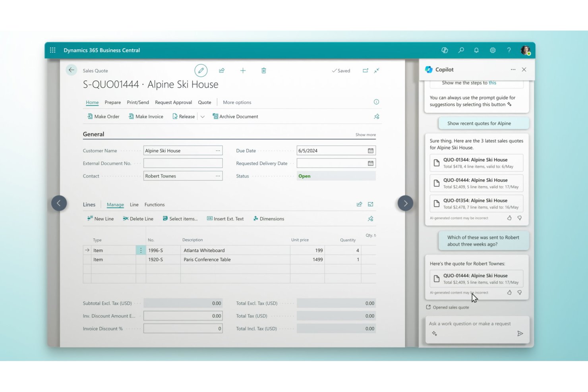Open help question mark icon
This screenshot has height=392, width=588.
[x=509, y=50]
